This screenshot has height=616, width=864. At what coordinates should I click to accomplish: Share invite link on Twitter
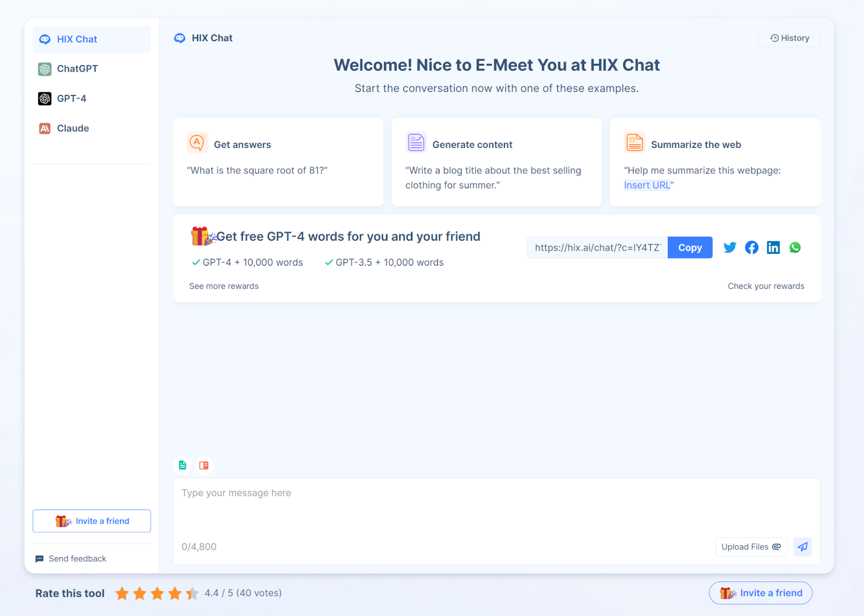(x=730, y=247)
